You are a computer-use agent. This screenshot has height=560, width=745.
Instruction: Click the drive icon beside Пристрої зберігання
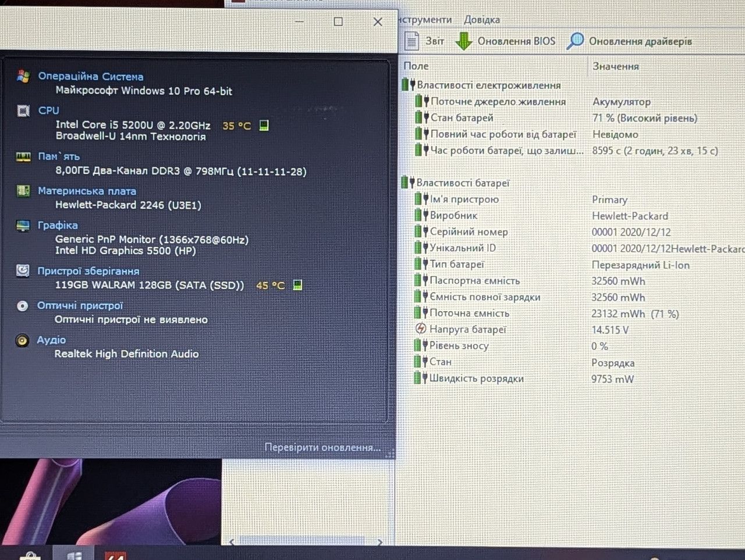click(23, 270)
